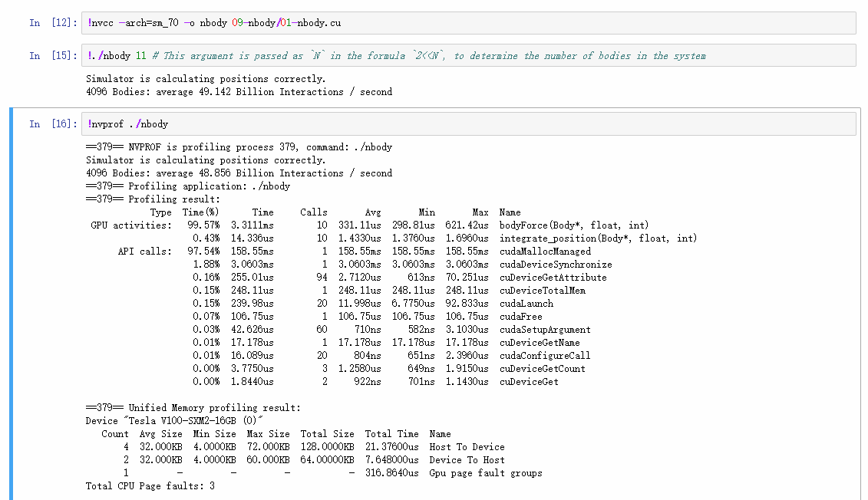The width and height of the screenshot is (868, 500).
Task: Click the nvcc compile command input cell
Action: pyautogui.click(x=468, y=23)
